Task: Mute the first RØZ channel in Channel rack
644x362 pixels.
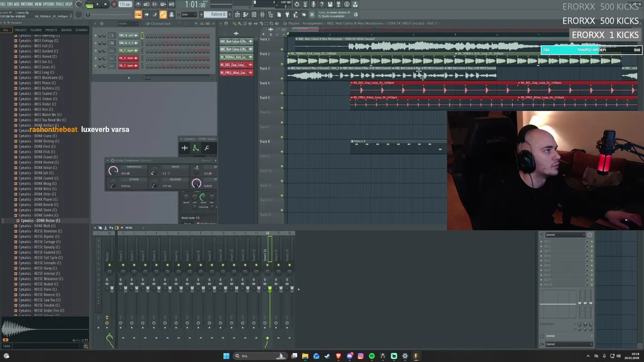Action: [x=96, y=36]
